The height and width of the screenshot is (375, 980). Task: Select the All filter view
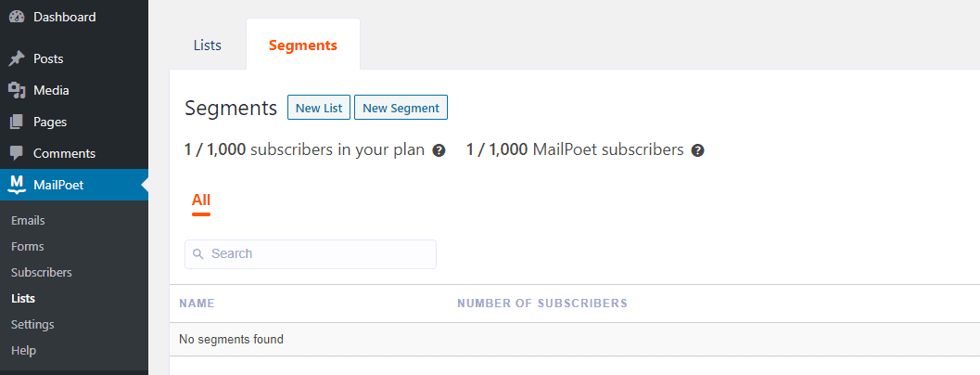click(x=201, y=200)
